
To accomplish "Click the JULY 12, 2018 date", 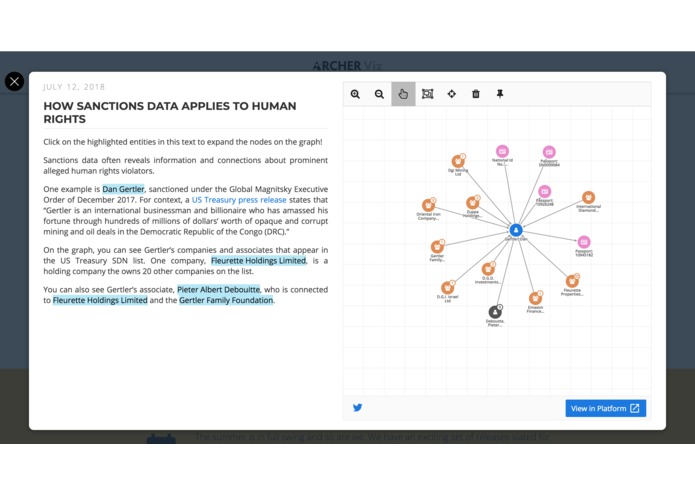I will pyautogui.click(x=74, y=87).
